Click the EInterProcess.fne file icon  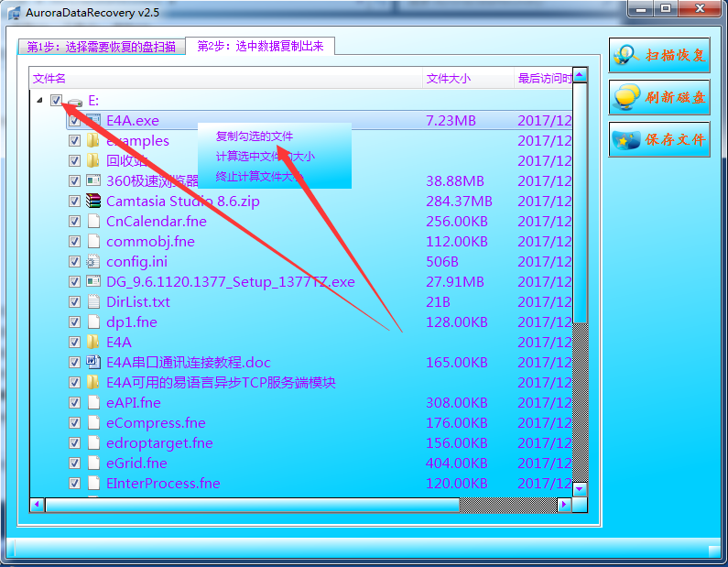(x=93, y=484)
